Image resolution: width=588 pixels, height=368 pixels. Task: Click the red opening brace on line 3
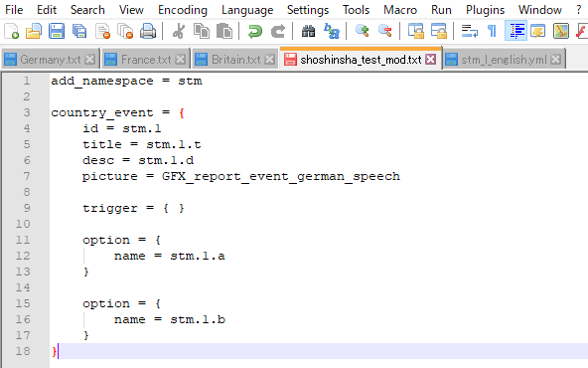[x=182, y=113]
